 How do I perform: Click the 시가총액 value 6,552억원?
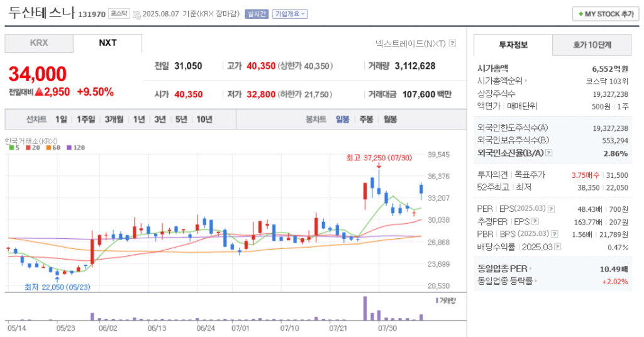pos(610,69)
